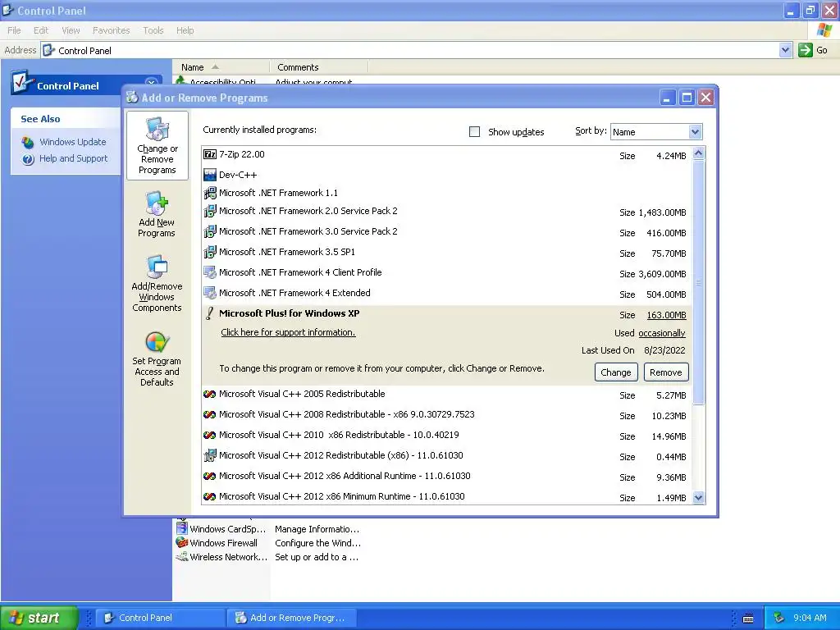Image resolution: width=840 pixels, height=630 pixels.
Task: Open the Help and Support link
Action: (73, 158)
